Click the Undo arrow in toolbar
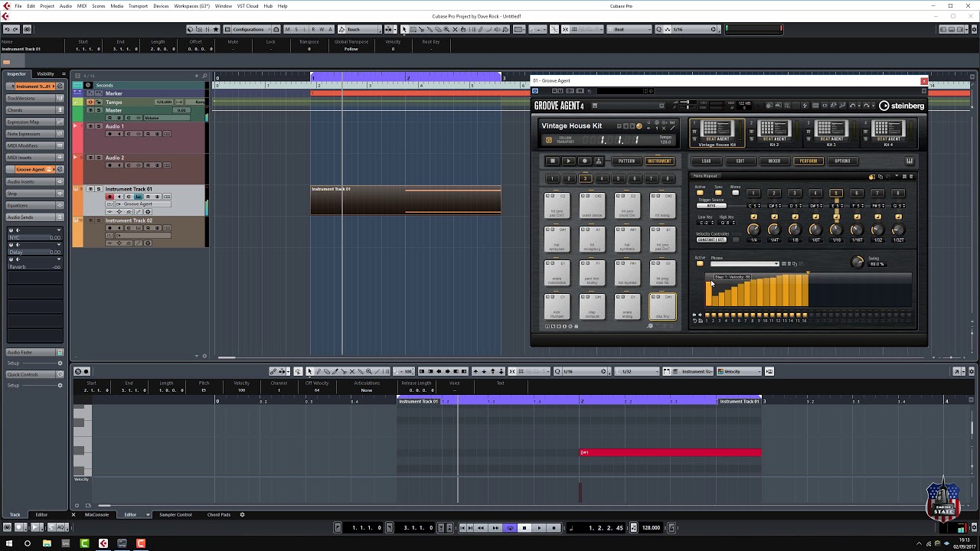The height and width of the screenshot is (551, 980). pos(7,29)
